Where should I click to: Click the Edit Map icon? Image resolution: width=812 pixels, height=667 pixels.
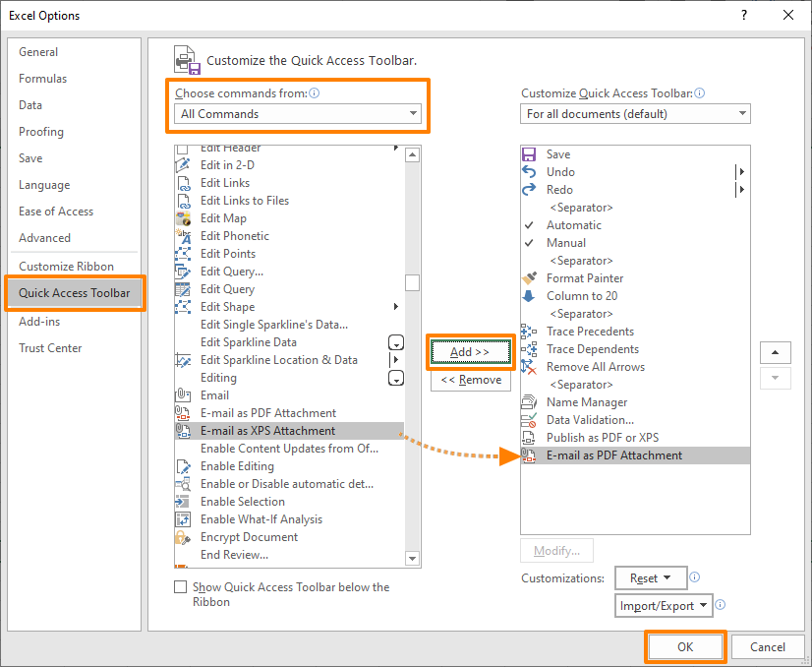click(183, 218)
